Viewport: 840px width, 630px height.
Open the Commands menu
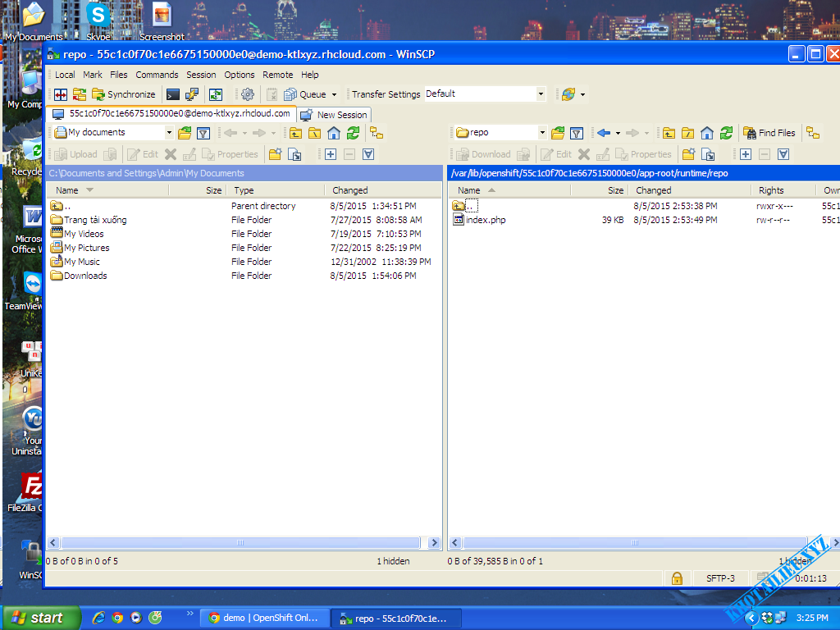tap(157, 75)
